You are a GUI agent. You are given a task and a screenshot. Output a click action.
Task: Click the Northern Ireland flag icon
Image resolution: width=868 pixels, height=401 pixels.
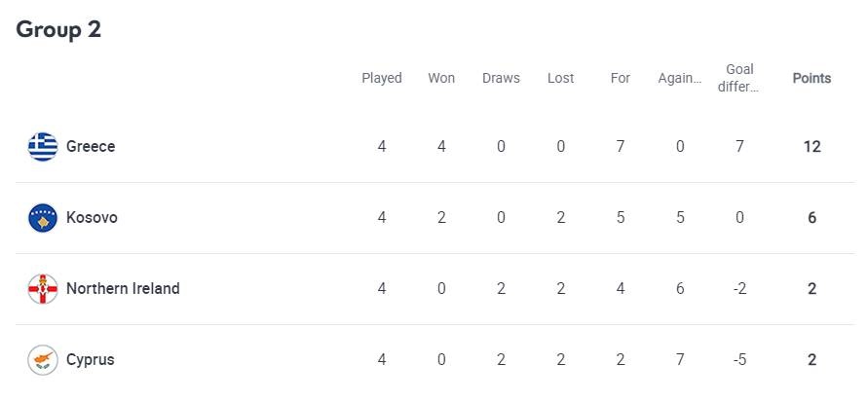pos(43,289)
